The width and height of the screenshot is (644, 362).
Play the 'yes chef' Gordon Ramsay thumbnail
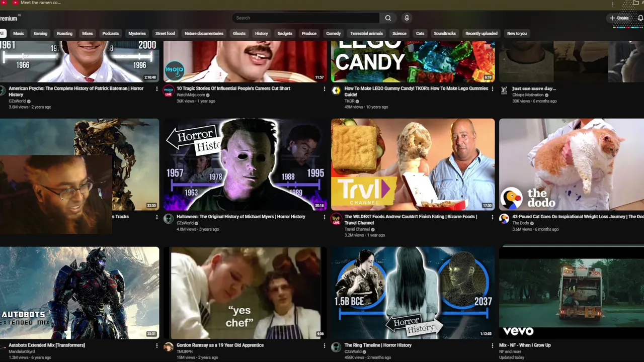click(245, 293)
